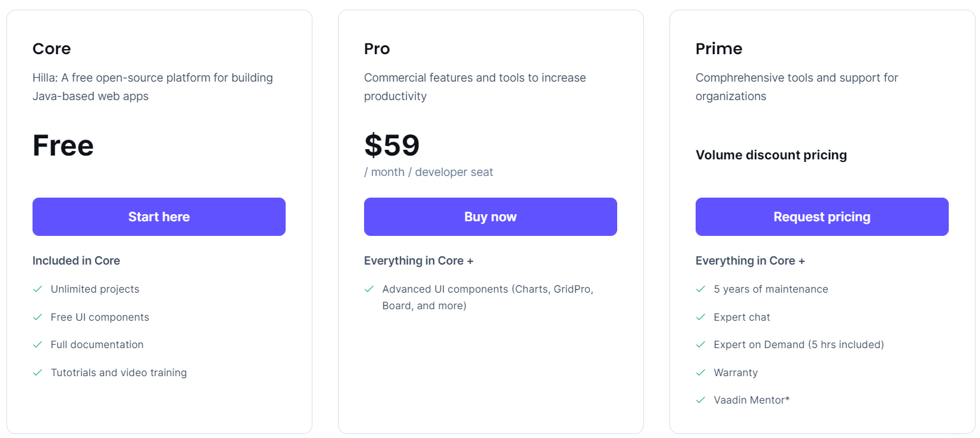
Task: Click checkmark icon beside Unlimited projects
Action: point(38,289)
